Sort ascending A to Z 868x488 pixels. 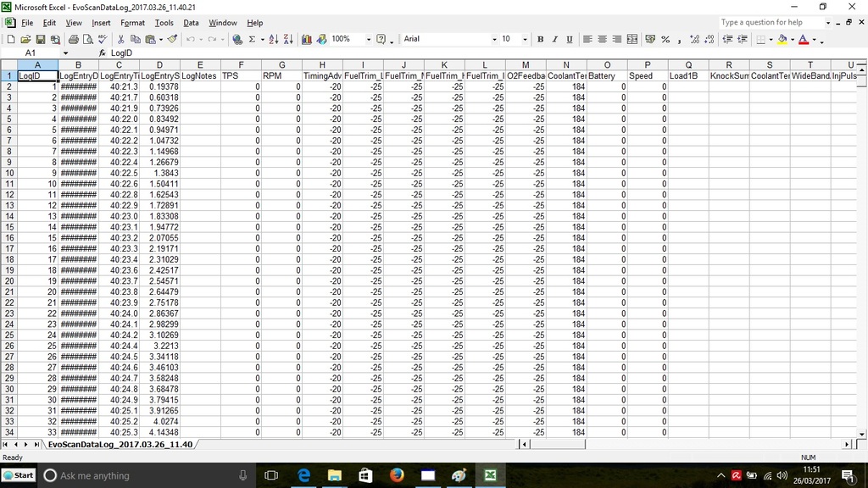click(x=274, y=39)
